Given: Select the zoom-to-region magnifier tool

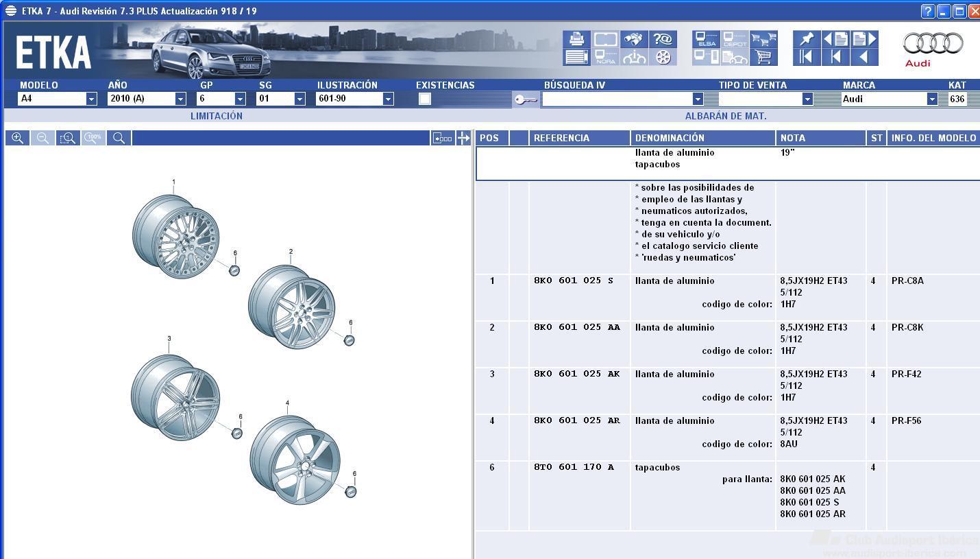Looking at the screenshot, I should click(68, 138).
